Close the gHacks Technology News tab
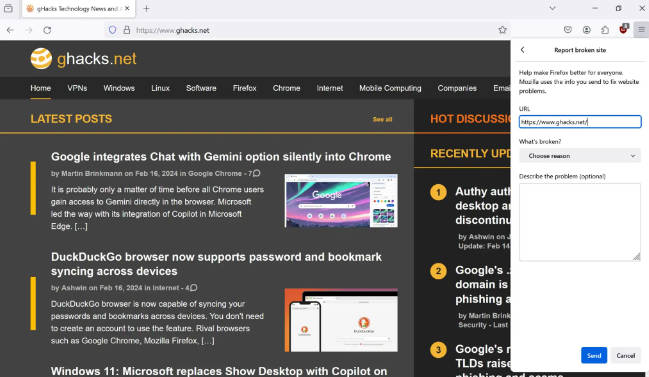Viewport: 649px width, 377px height. click(x=127, y=8)
